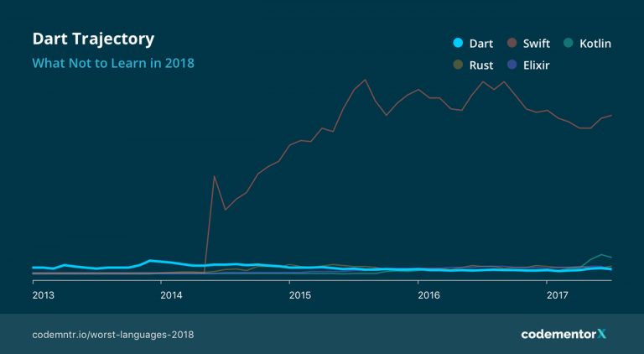Select the Kotlin legend label
The image size is (644, 354).
595,44
